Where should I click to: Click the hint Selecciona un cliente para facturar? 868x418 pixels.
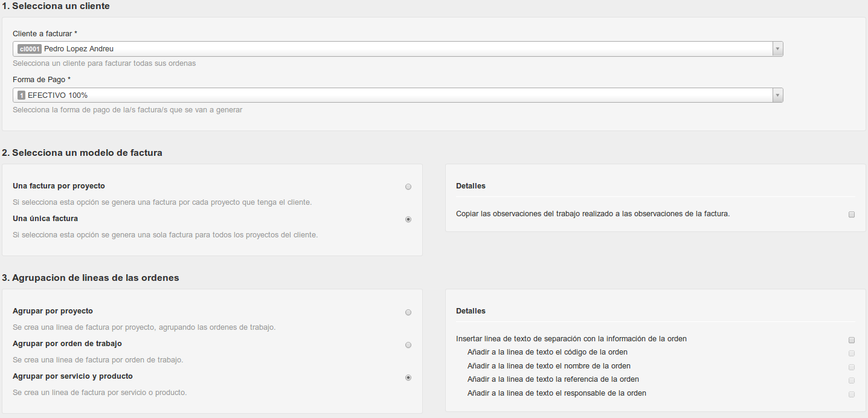point(104,63)
